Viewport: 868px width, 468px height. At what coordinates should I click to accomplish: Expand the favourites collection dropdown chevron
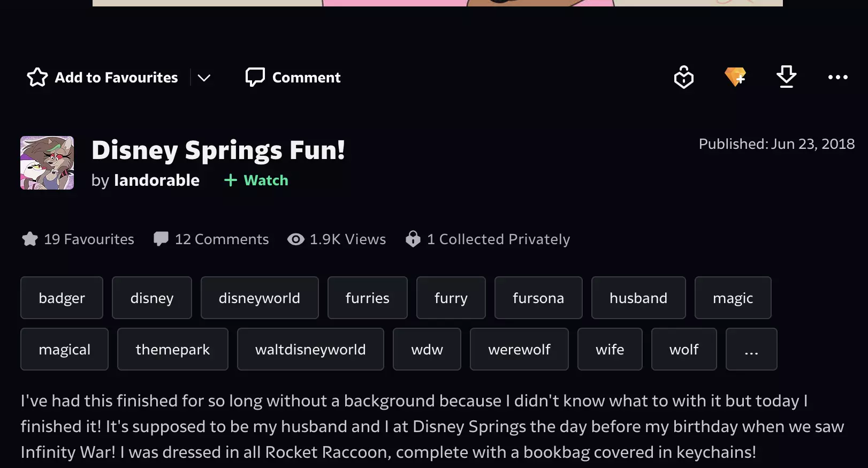[x=204, y=78]
